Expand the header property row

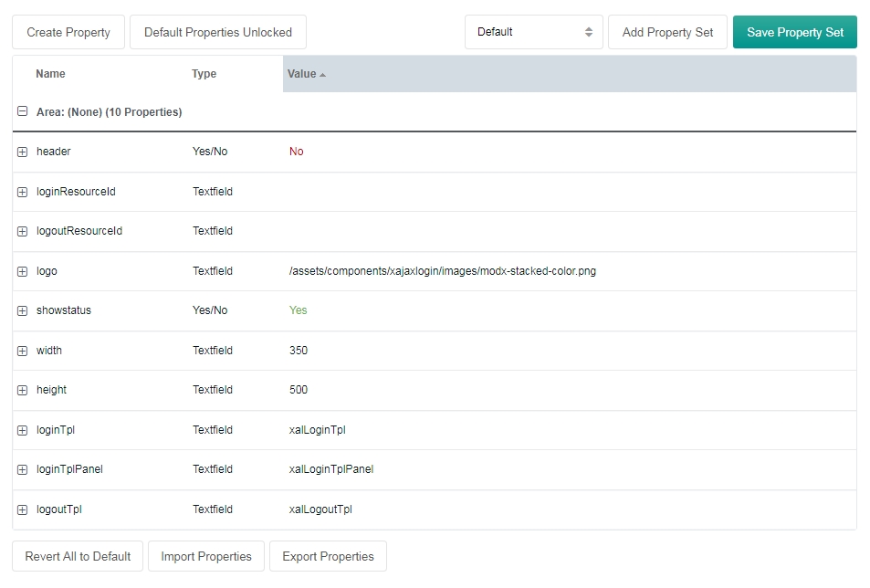pos(22,152)
